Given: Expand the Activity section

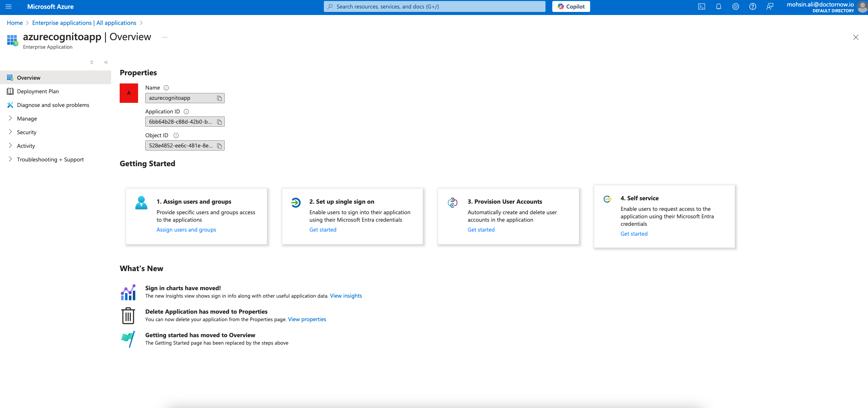Looking at the screenshot, I should point(26,146).
